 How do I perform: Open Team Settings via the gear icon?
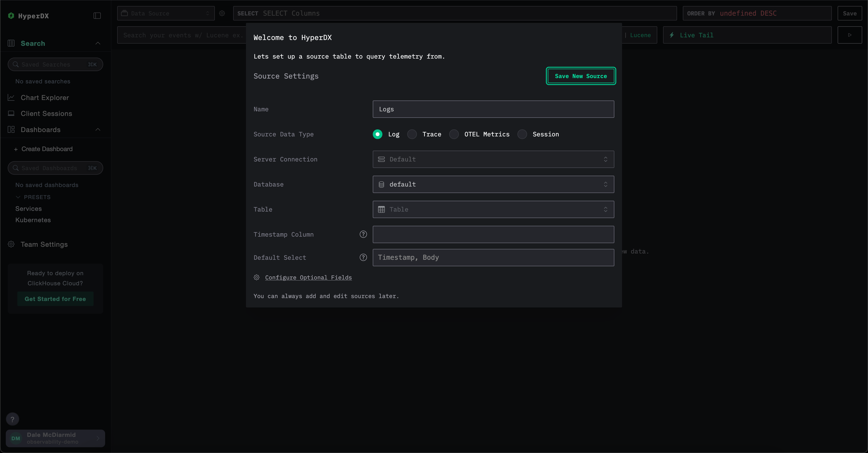pyautogui.click(x=11, y=244)
